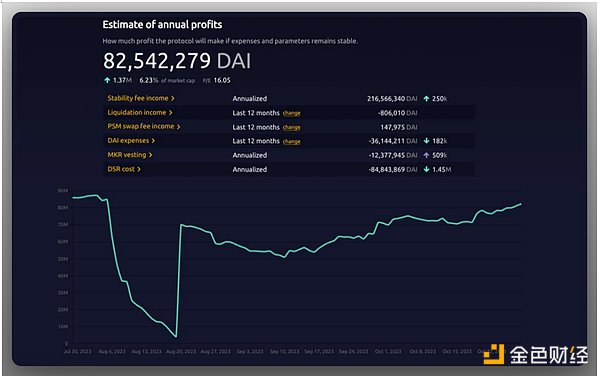Click the down arrow beside 1.45M
600x376 pixels.
tap(426, 169)
